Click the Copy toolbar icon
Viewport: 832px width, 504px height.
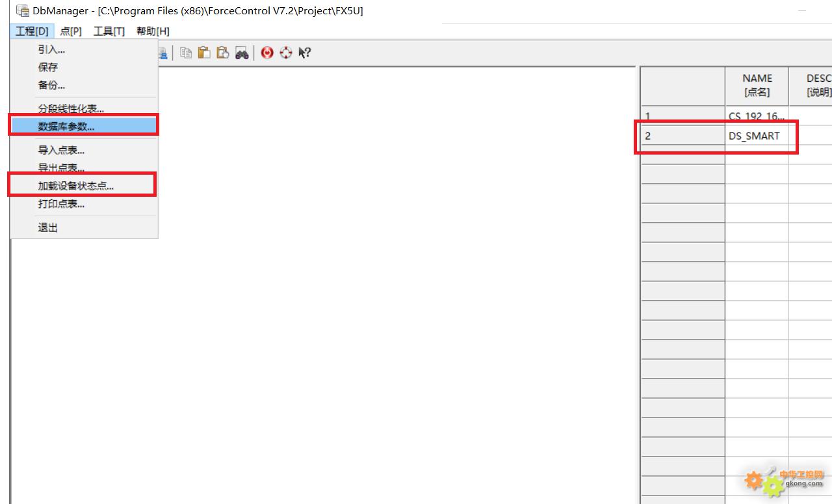[186, 53]
